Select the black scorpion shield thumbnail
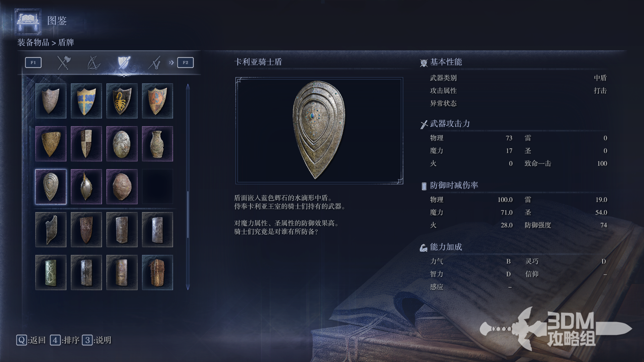This screenshot has width=644, height=362. (122, 101)
